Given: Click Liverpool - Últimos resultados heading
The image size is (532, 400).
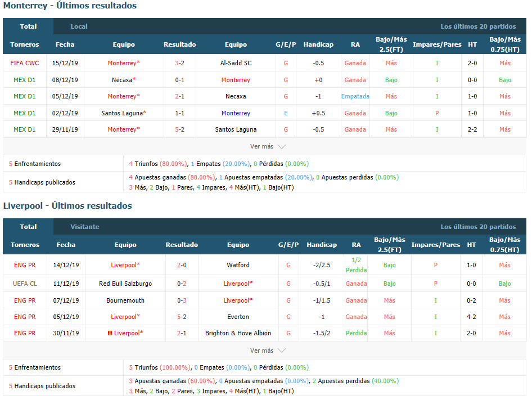Looking at the screenshot, I should coord(67,206).
